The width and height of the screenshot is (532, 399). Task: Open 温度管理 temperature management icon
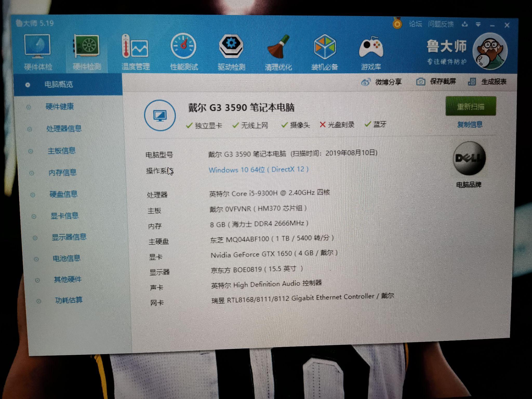pyautogui.click(x=135, y=52)
